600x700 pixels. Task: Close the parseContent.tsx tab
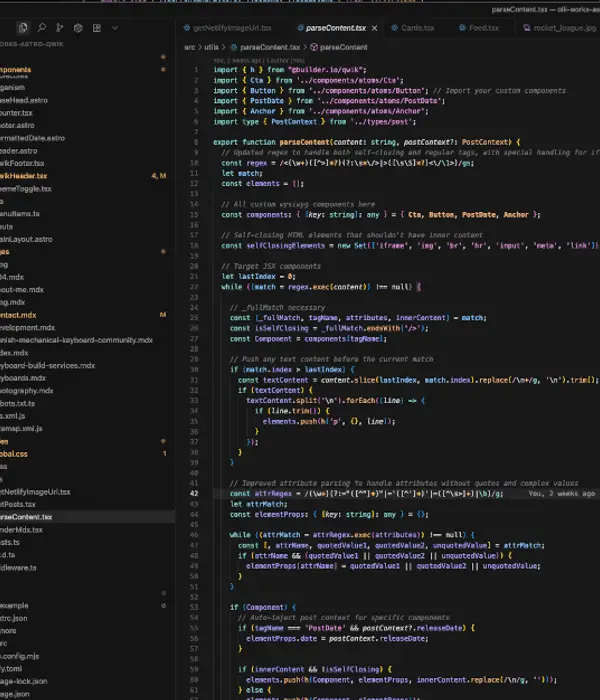[x=375, y=28]
